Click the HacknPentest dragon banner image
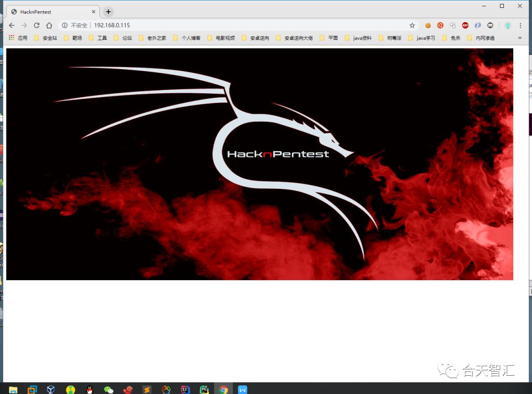 [260, 164]
